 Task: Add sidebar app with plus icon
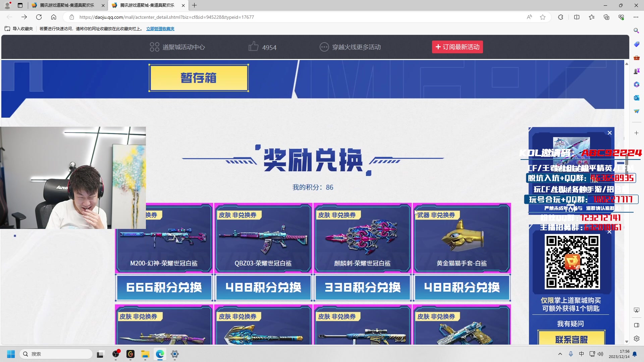[x=636, y=133]
